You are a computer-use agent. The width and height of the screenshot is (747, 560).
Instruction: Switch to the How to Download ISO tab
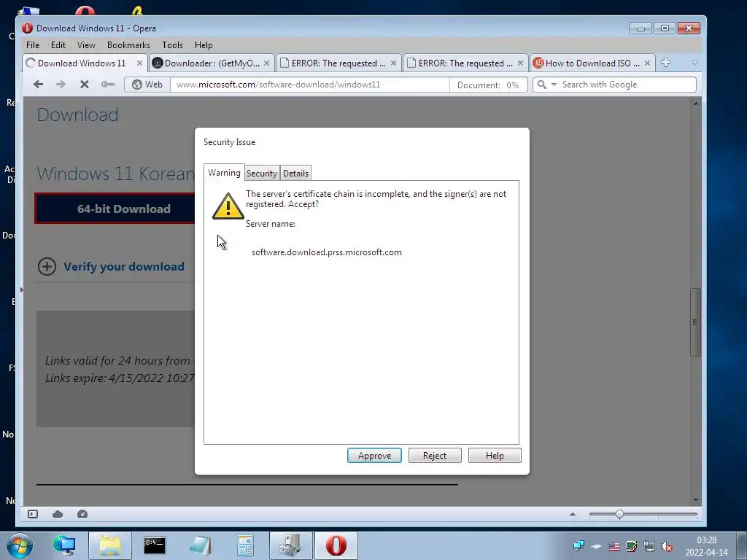(592, 63)
